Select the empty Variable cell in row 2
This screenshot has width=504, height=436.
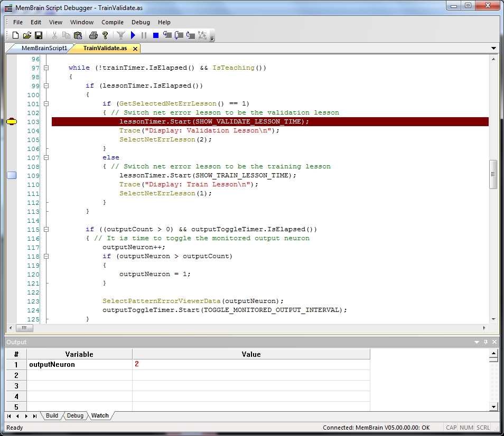tap(79, 375)
